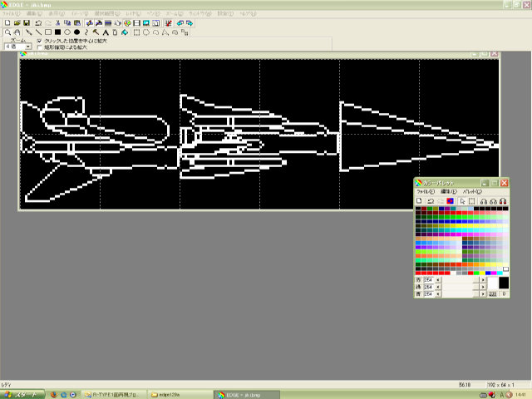Image resolution: width=532 pixels, height=399 pixels.
Task: Click the left-pointing blue arrow toolbar icon
Action: click(180, 23)
